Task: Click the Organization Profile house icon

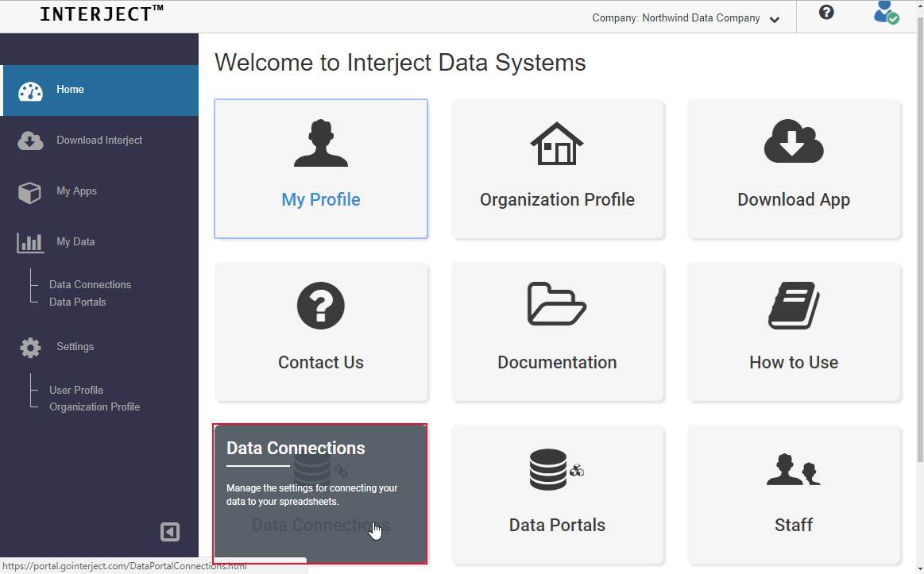Action: pyautogui.click(x=557, y=143)
